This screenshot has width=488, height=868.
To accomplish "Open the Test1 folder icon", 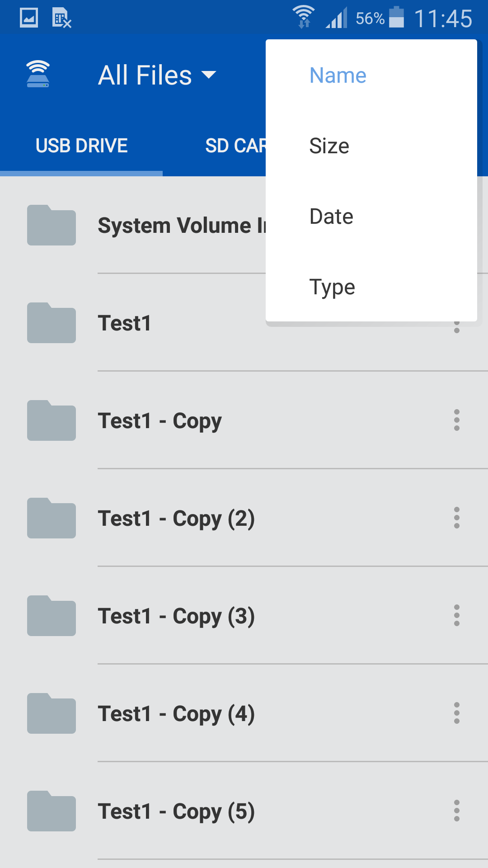I will coord(52,323).
